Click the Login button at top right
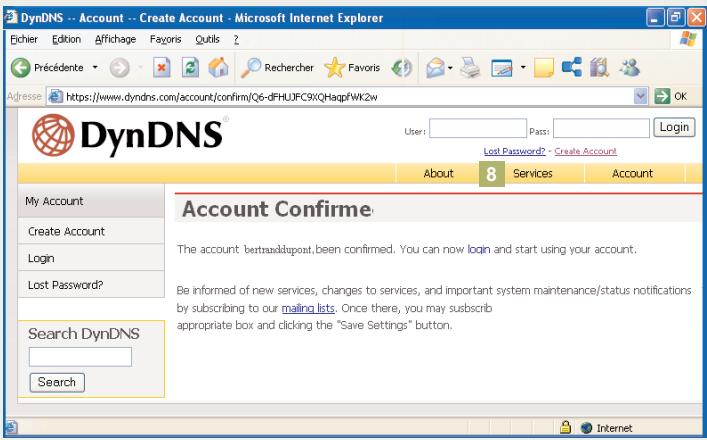The width and height of the screenshot is (707, 440). 674,128
